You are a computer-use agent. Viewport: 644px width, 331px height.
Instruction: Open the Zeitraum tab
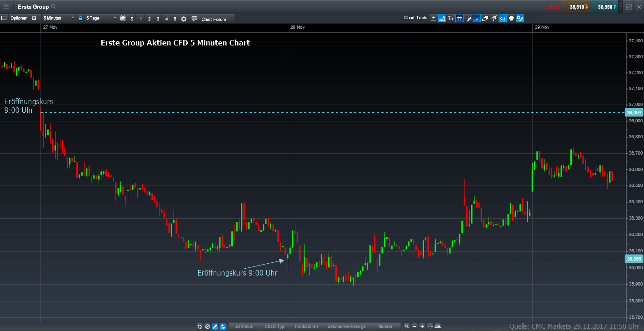tap(245, 326)
